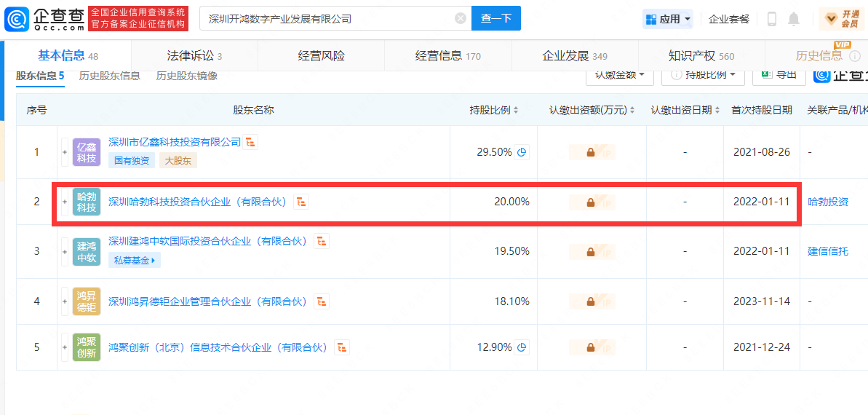Click the pie chart icon next to 29.50%

pos(522,152)
